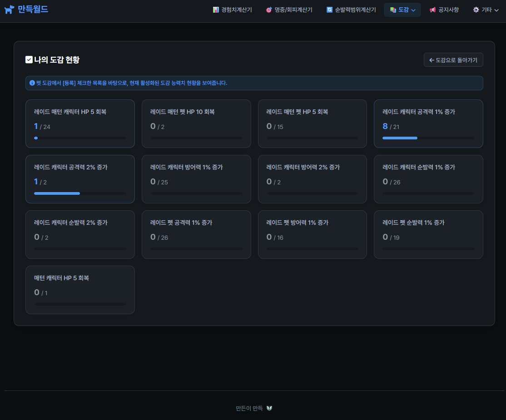Click the butterfly icon in the footer
Viewport: 506px width, 420px height.
coord(269,408)
